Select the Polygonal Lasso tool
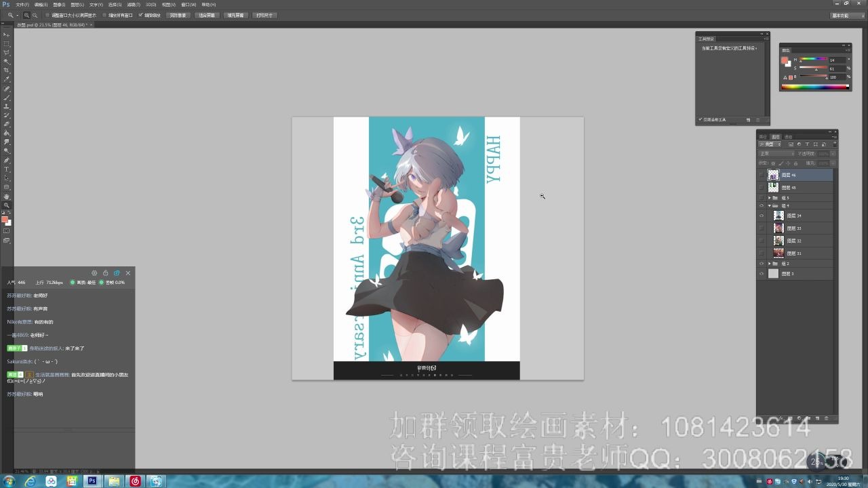Viewport: 868px width, 488px height. (x=7, y=52)
